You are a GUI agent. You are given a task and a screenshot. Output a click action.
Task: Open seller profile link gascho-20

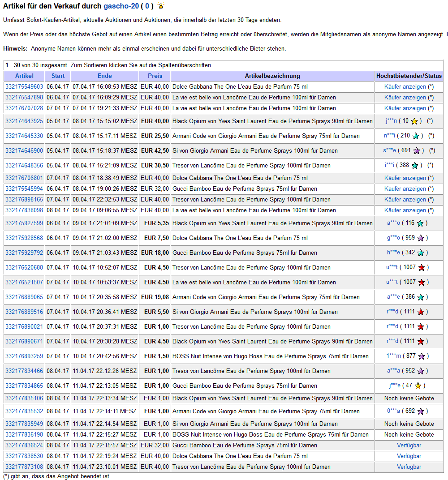pos(121,6)
